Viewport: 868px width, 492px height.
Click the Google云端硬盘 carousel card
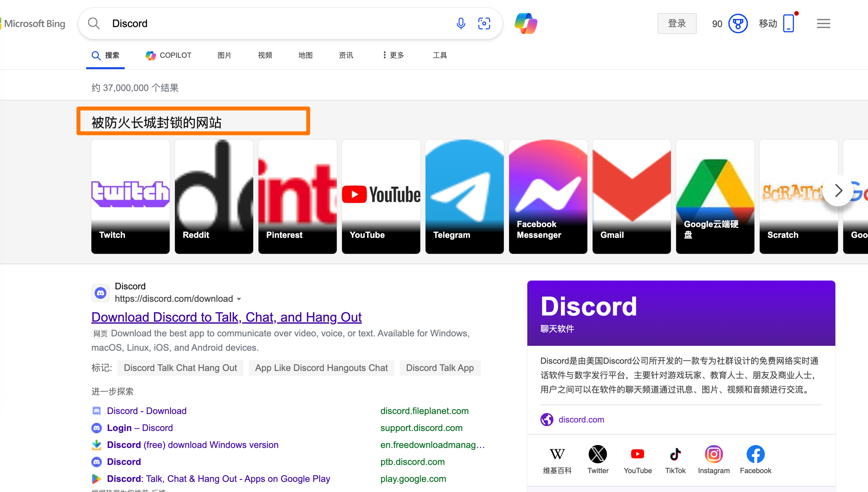715,196
